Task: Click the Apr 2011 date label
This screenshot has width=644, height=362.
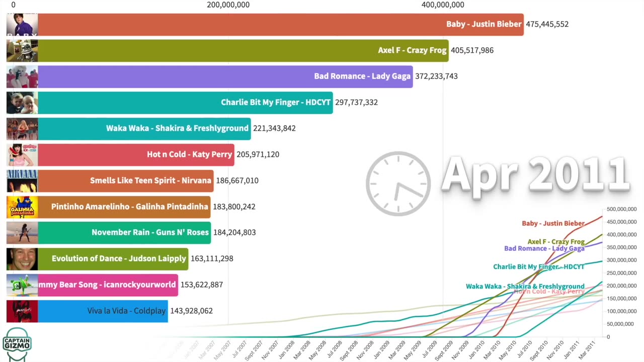Action: pyautogui.click(x=536, y=174)
